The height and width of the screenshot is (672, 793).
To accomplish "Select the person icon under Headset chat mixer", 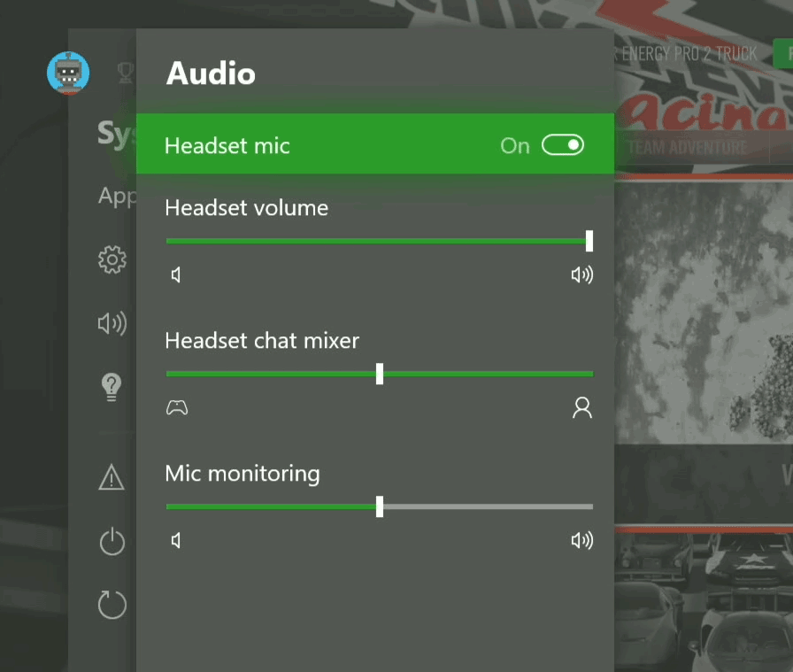I will (581, 407).
